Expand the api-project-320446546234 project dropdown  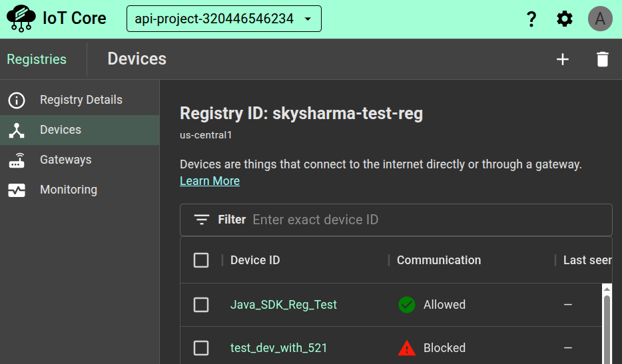[224, 19]
